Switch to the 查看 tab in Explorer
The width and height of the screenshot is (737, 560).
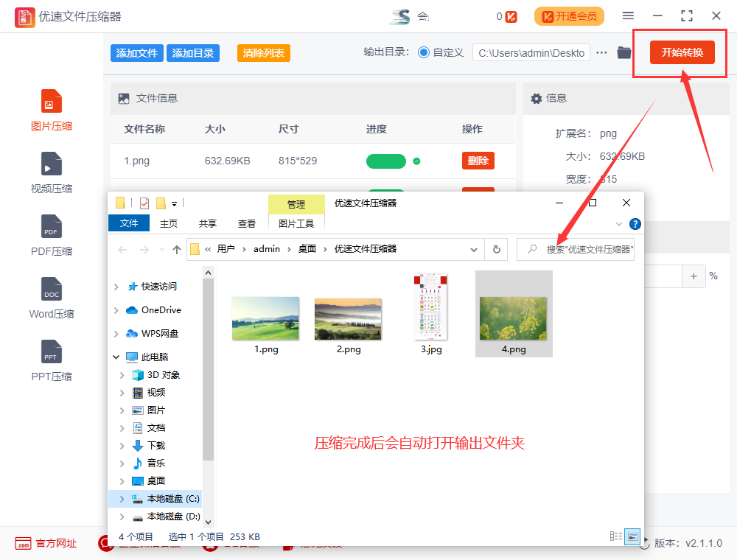point(247,223)
